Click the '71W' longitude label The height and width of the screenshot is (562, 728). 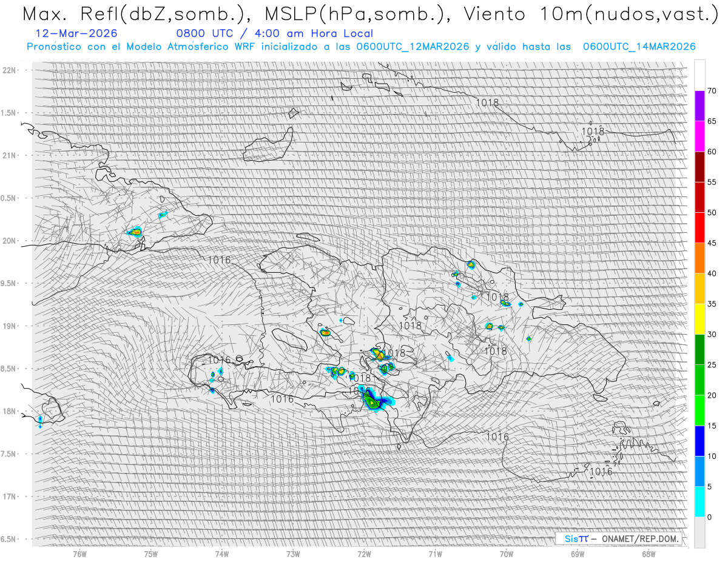click(435, 554)
